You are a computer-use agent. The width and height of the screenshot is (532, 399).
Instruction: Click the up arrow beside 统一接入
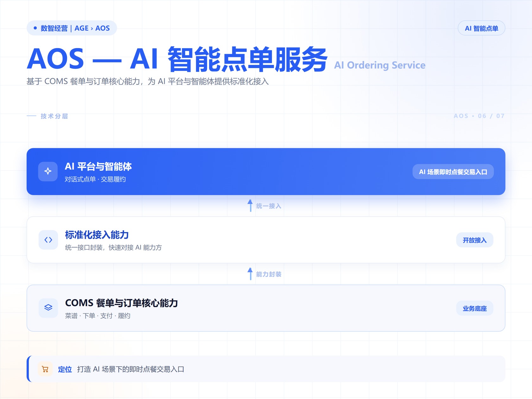(250, 206)
